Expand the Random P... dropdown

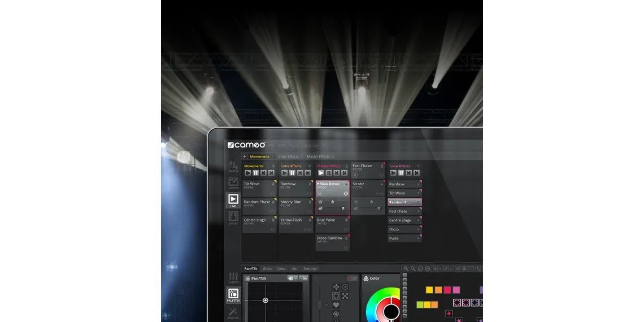418,202
